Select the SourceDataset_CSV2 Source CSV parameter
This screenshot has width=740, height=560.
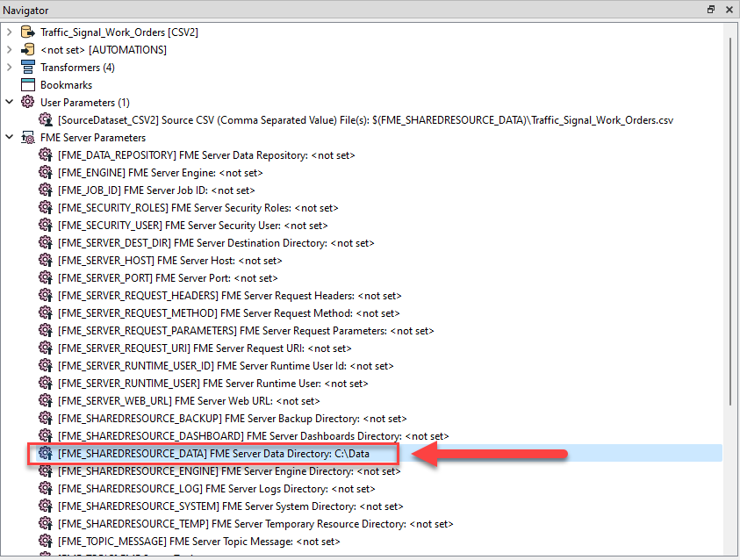(x=365, y=120)
